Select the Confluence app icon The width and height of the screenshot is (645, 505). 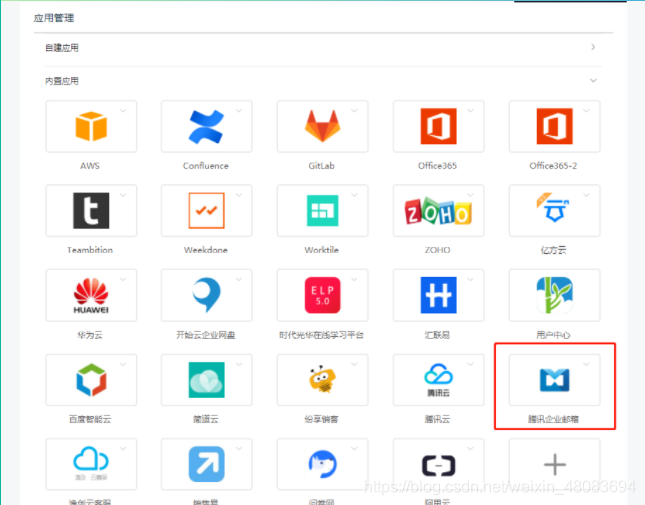coord(206,126)
